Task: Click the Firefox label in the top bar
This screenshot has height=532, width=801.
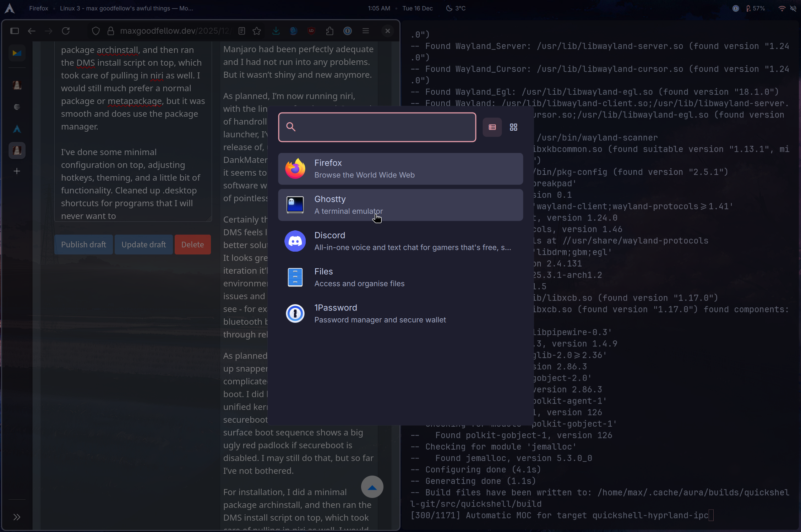Action: pyautogui.click(x=38, y=8)
